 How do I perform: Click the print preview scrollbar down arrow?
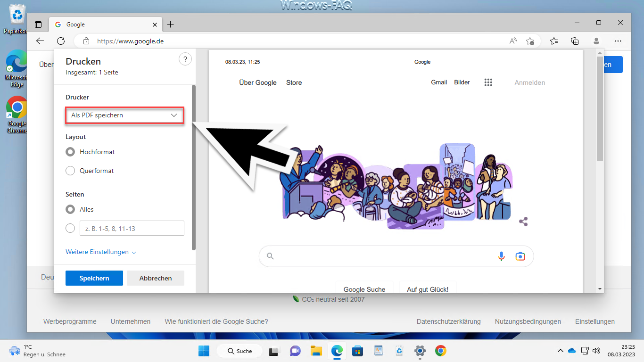click(600, 288)
